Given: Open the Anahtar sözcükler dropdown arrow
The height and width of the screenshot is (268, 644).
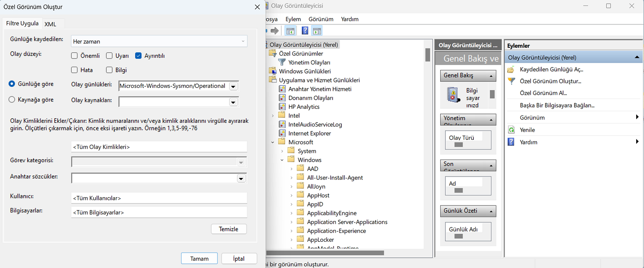Looking at the screenshot, I should pos(241,178).
